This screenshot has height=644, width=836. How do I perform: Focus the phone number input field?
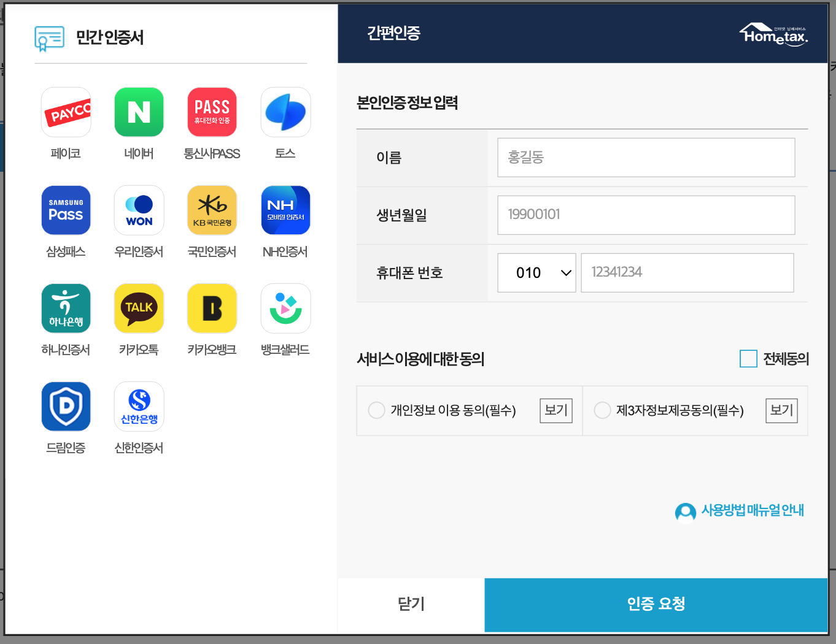687,273
